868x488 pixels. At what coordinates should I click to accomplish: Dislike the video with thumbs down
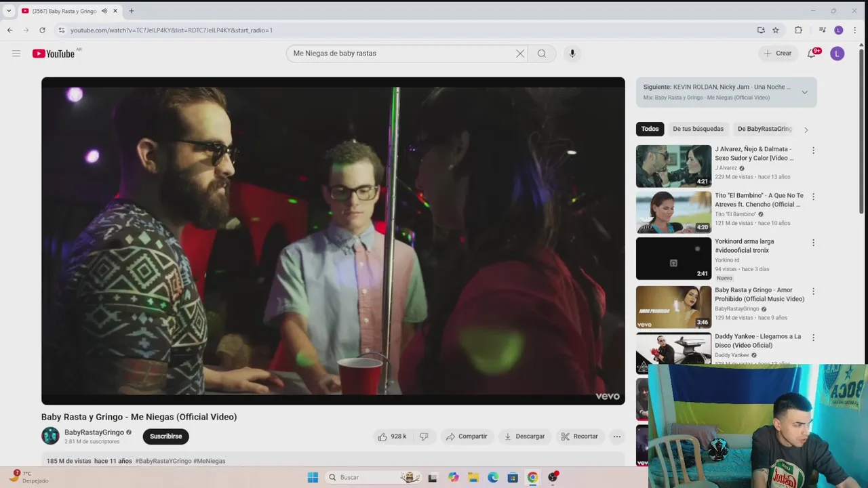(424, 436)
